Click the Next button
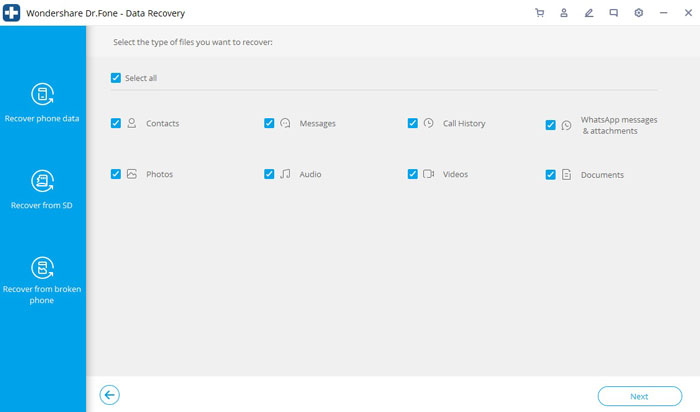Image resolution: width=700 pixels, height=412 pixels. (640, 396)
